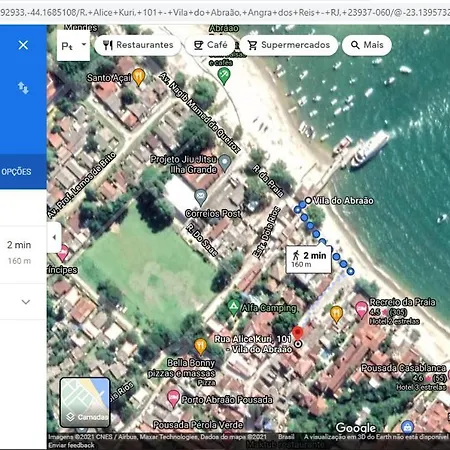Open the OPÇÕES route options

point(16,172)
